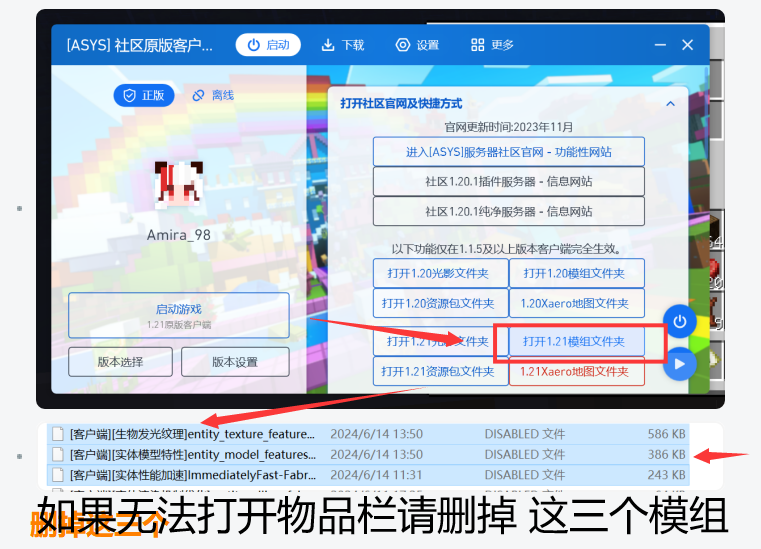Switch to the 启动 tab
The height and width of the screenshot is (549, 761).
tap(268, 45)
